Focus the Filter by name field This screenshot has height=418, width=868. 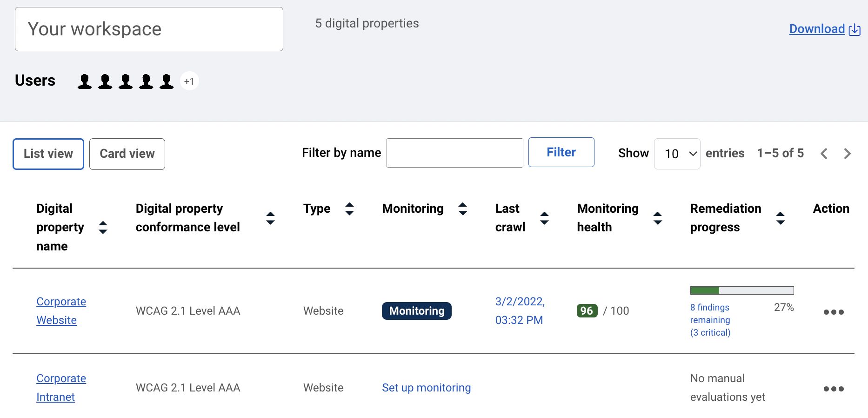pyautogui.click(x=454, y=153)
